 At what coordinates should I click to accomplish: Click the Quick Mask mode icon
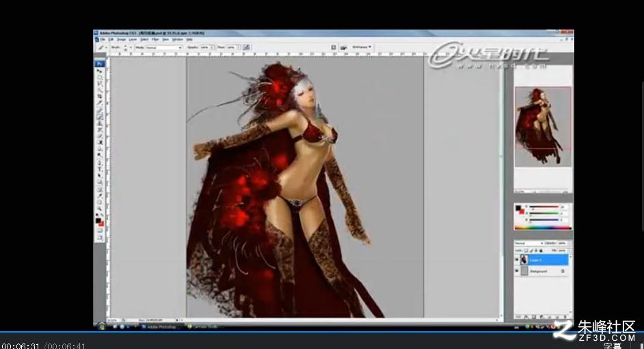tap(100, 230)
